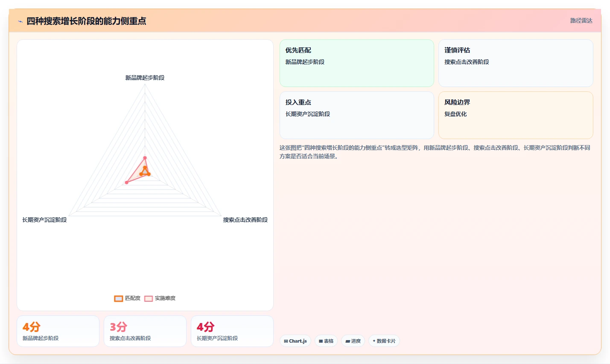610x364 pixels.
Task: Click the 进度 tag icon
Action: coord(347,341)
